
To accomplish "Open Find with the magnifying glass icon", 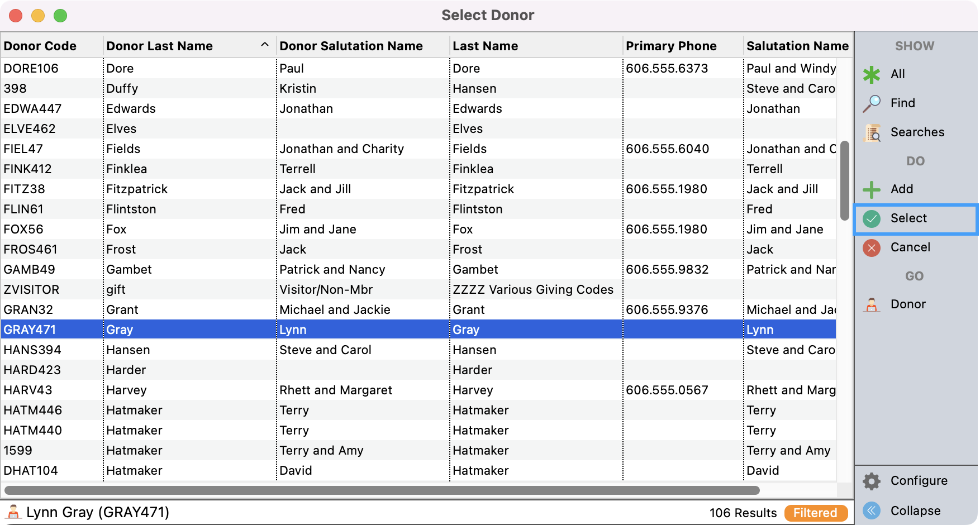I will coord(871,103).
